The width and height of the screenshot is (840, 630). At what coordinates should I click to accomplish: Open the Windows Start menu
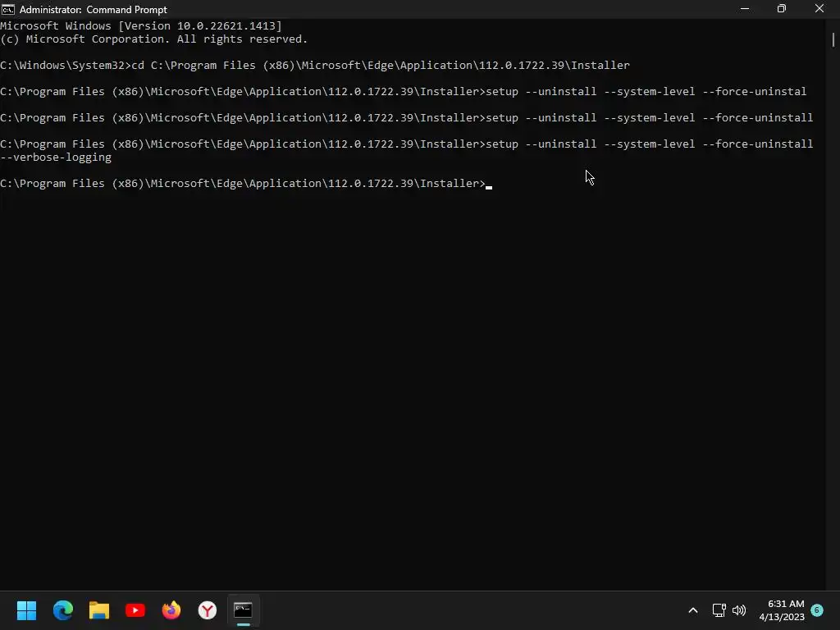pos(26,610)
